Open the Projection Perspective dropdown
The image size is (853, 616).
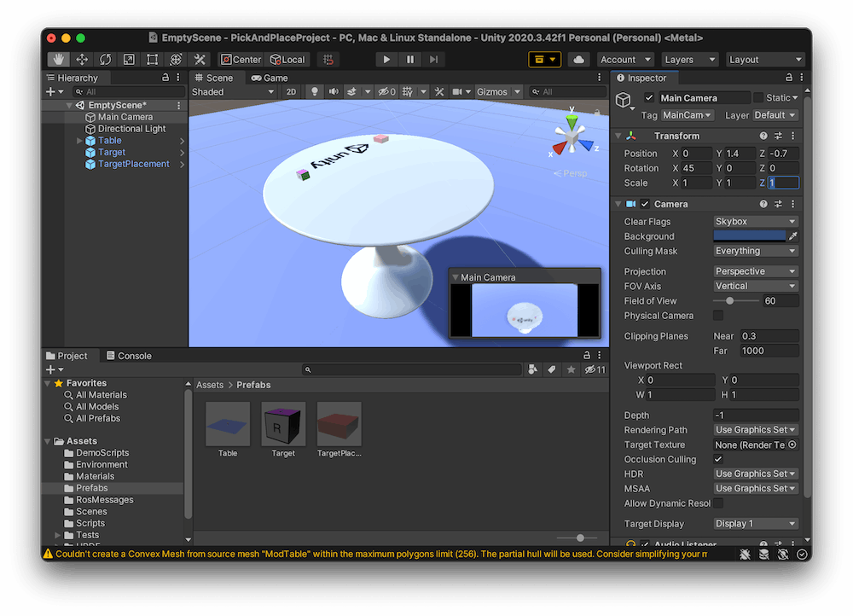point(755,271)
